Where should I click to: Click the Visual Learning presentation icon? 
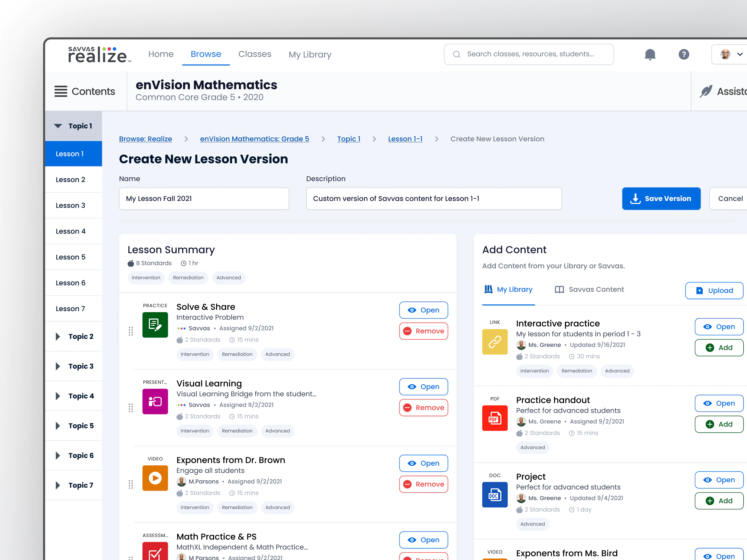[155, 401]
